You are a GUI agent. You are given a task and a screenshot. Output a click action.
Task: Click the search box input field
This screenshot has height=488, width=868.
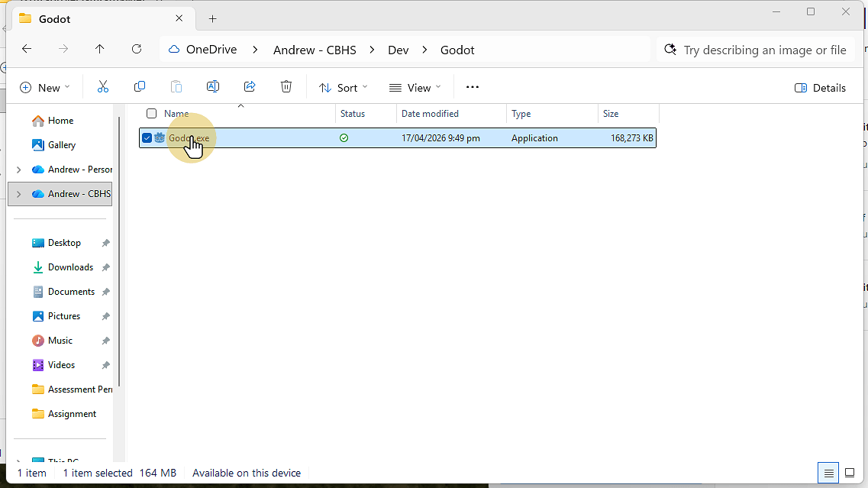[x=764, y=50]
